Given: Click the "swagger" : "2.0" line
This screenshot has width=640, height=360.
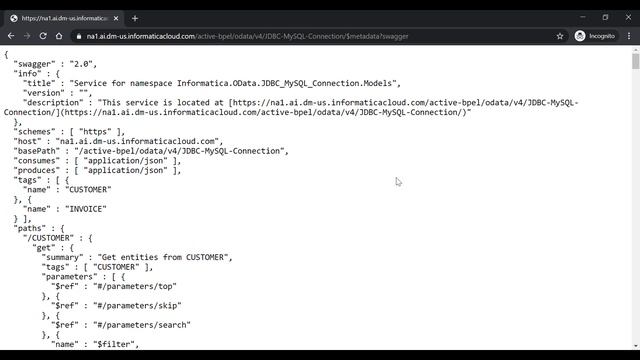Looking at the screenshot, I should [56, 64].
